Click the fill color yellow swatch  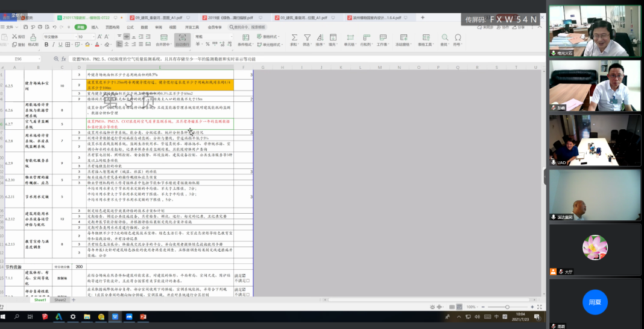click(87, 45)
